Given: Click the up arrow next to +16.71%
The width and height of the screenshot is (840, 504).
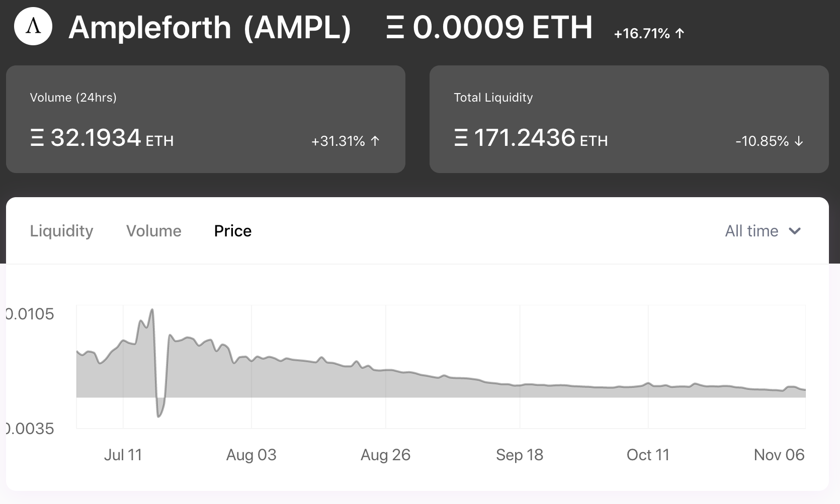Looking at the screenshot, I should coord(680,34).
